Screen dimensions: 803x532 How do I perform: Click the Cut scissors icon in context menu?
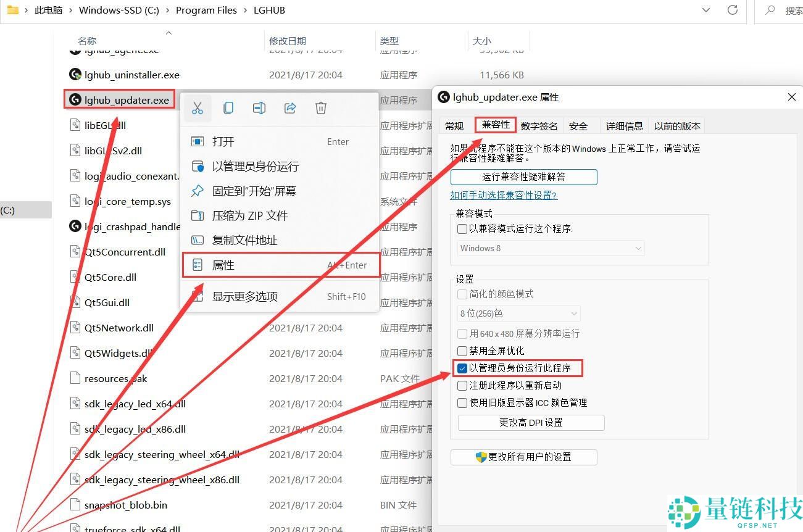click(x=198, y=108)
